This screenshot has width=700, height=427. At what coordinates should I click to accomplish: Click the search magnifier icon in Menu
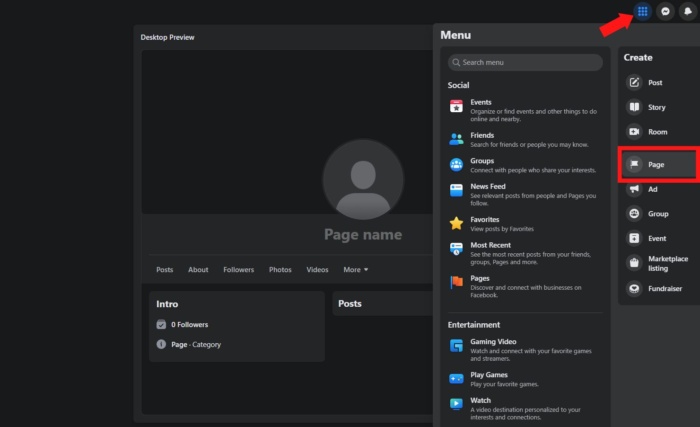click(x=456, y=63)
